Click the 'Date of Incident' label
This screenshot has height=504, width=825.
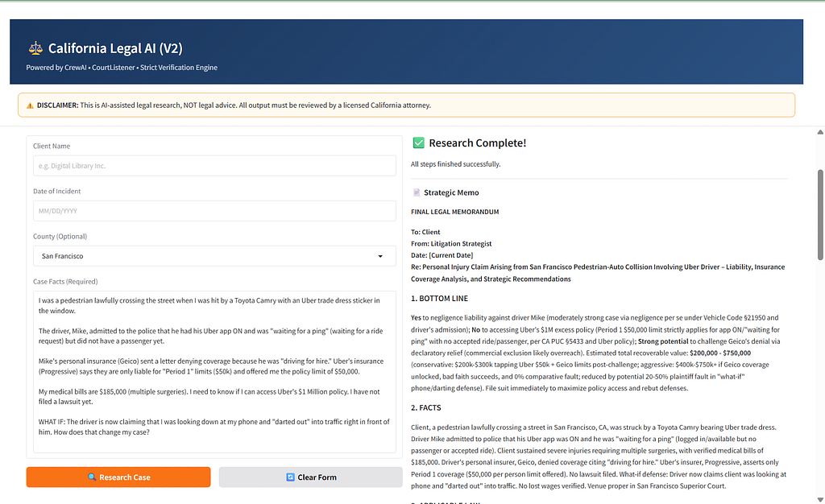[x=57, y=192]
